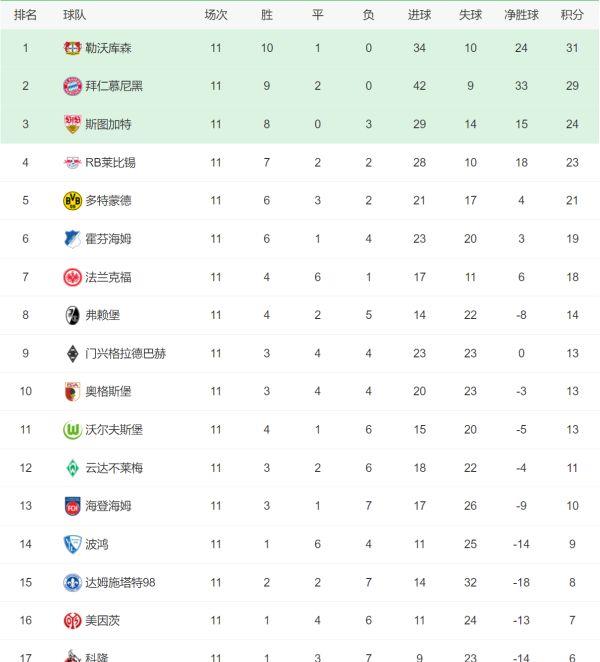Click the Bayer Leverkusen team logo
This screenshot has width=600, height=662.
coord(72,48)
